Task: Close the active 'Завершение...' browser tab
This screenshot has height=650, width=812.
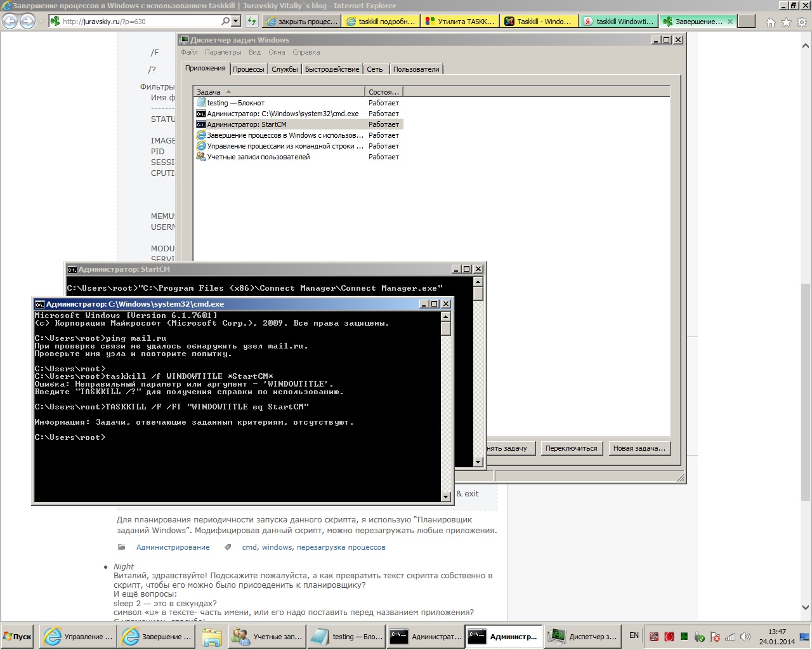Action: 730,22
